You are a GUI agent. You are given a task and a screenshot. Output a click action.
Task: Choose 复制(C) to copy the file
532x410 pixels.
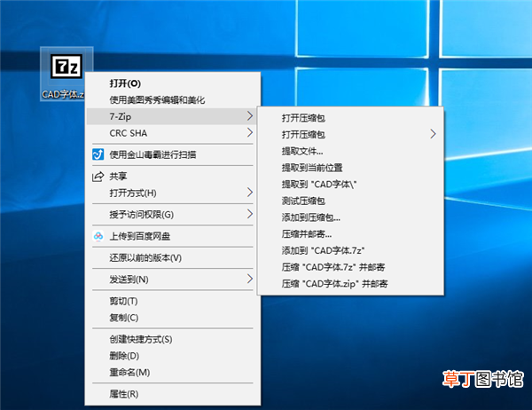pyautogui.click(x=172, y=318)
